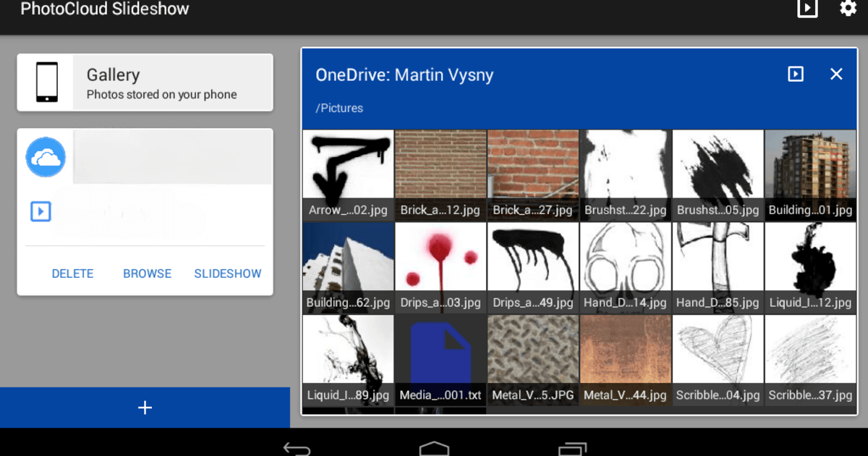This screenshot has width=868, height=456.
Task: Open Metal_V...44.jpg rusty metal image
Action: [x=626, y=360]
